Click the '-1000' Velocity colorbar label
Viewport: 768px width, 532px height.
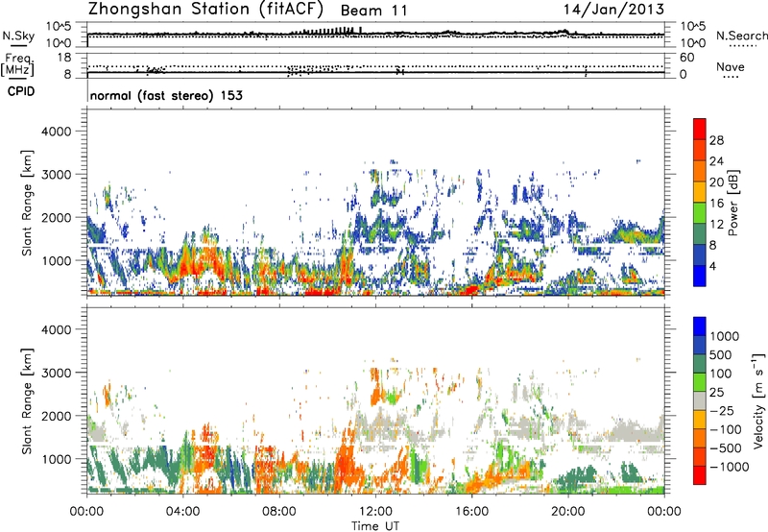(x=730, y=467)
